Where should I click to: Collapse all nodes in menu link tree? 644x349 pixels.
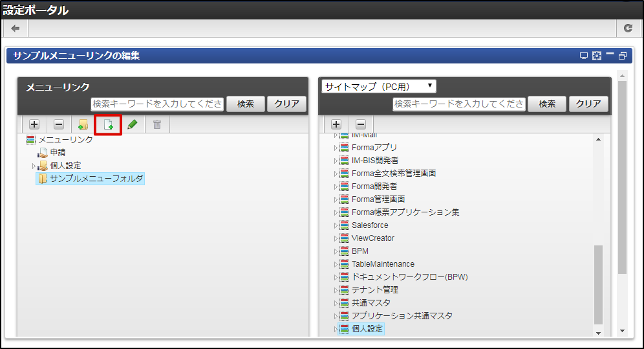(x=59, y=124)
